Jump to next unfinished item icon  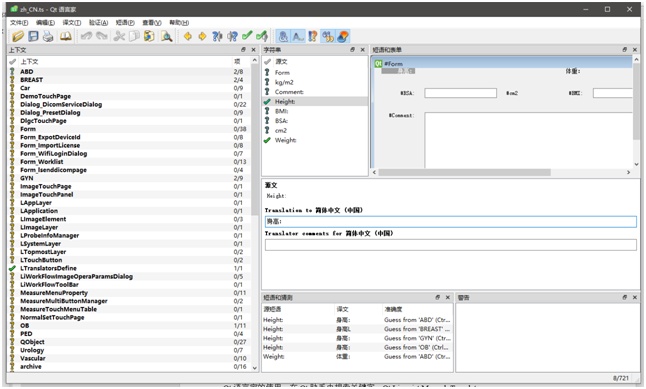232,36
